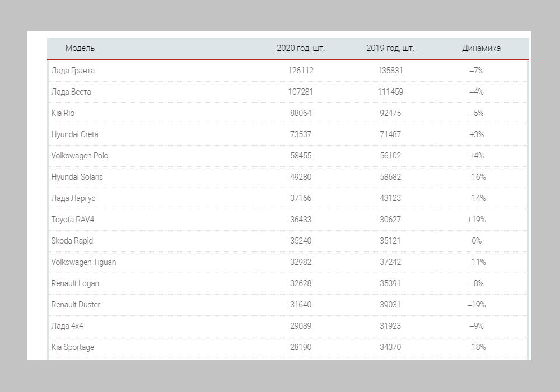Screen dimensions: 560x392
Task: Click the 56102 value for 2019
Action: pos(390,156)
